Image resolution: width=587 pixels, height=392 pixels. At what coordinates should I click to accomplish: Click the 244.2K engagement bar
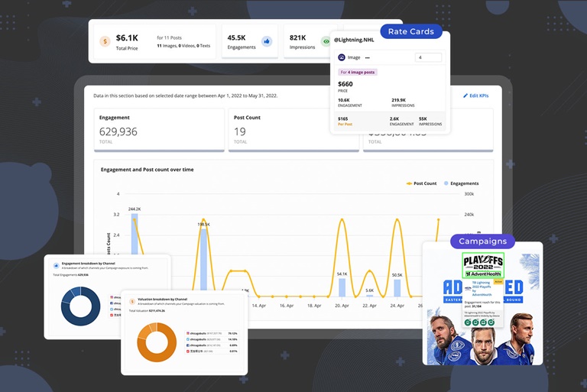tap(135, 234)
